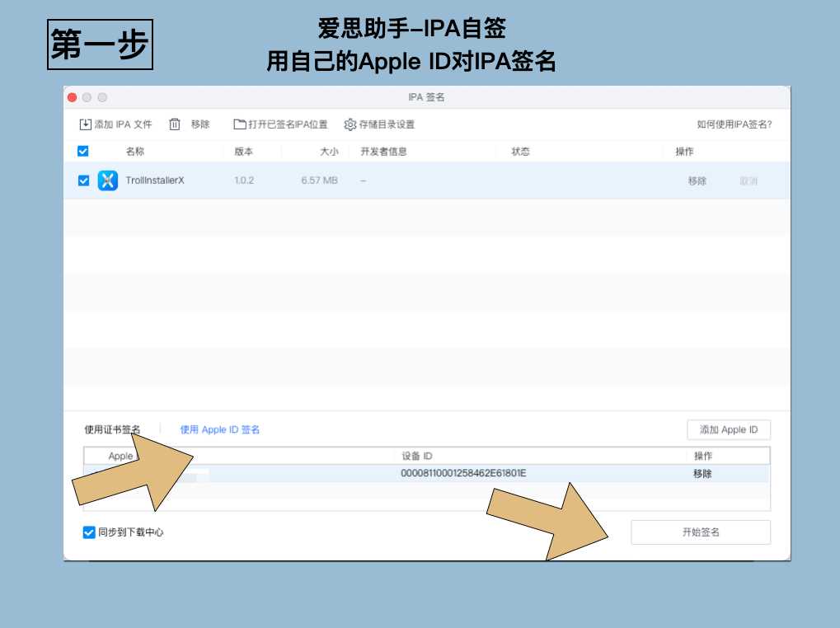Toggle 同步到下载中心 checkbox
840x628 pixels.
pyautogui.click(x=89, y=532)
